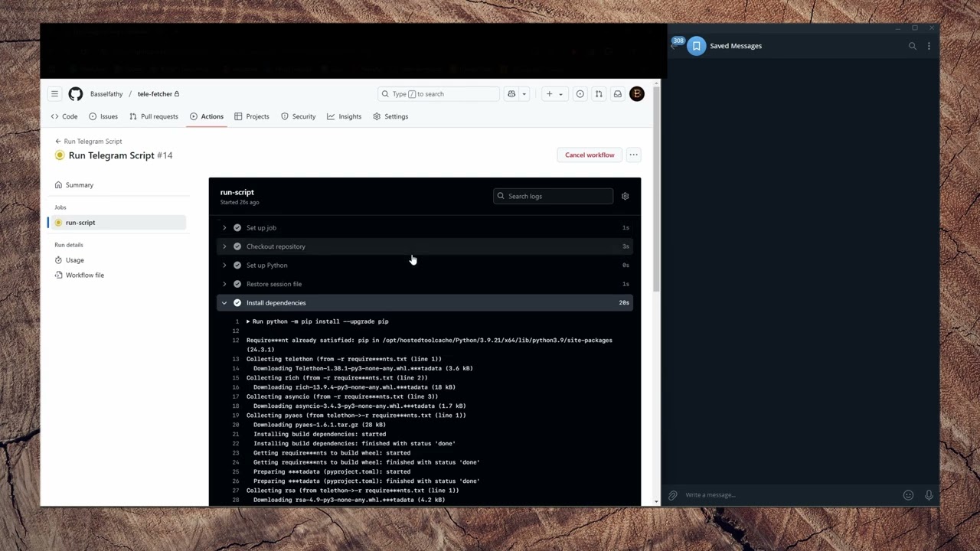Switch to the Issues tab

103,116
